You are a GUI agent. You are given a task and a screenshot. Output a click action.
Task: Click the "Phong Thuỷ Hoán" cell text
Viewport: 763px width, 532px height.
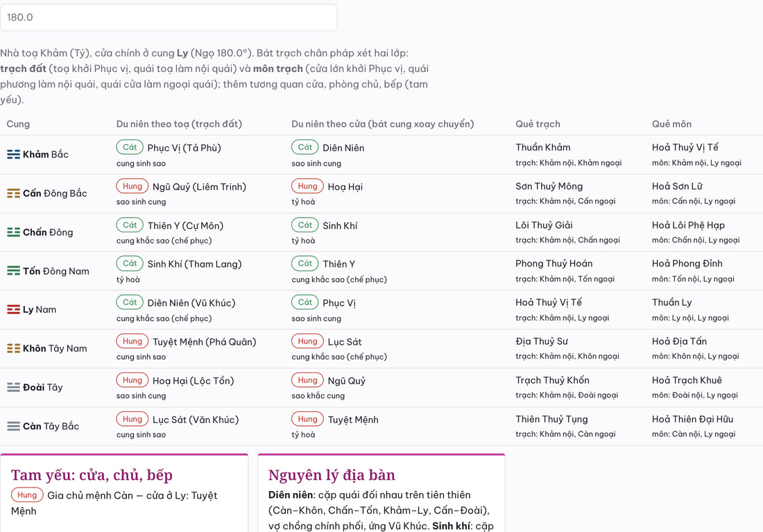pyautogui.click(x=554, y=264)
